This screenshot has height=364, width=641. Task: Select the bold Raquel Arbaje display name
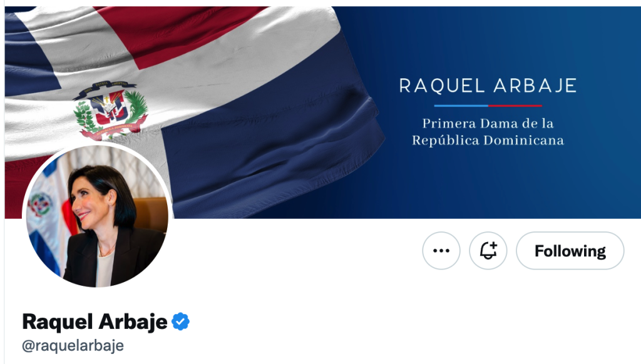[95, 321]
